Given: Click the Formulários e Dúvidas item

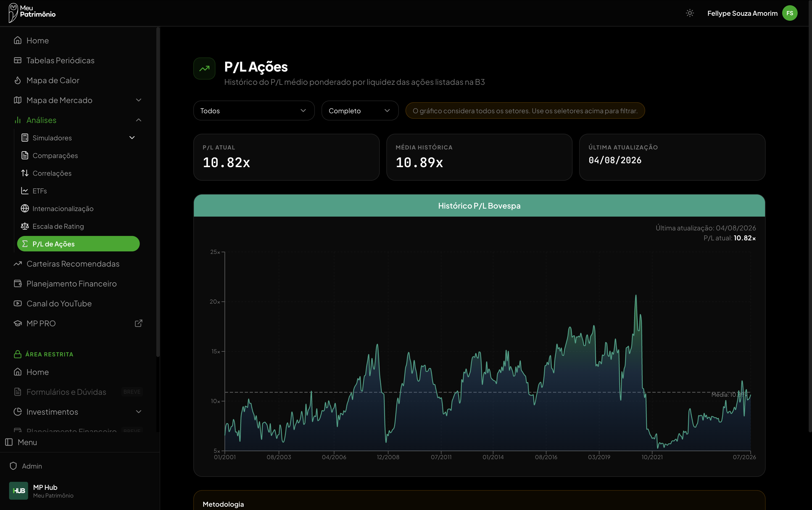Looking at the screenshot, I should [x=78, y=392].
